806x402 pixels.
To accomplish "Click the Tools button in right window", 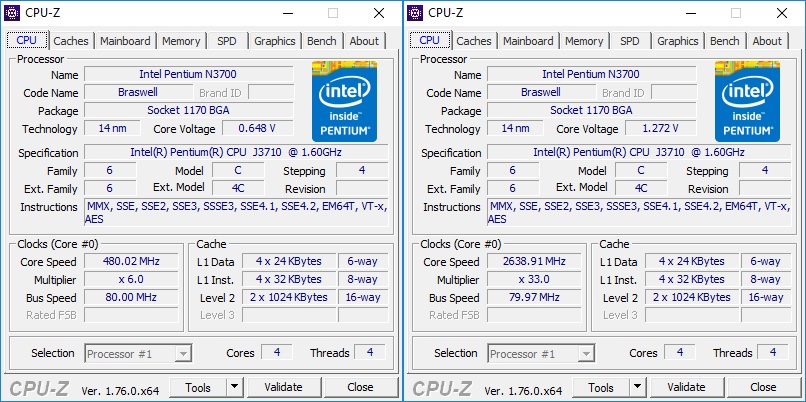I will [x=601, y=387].
